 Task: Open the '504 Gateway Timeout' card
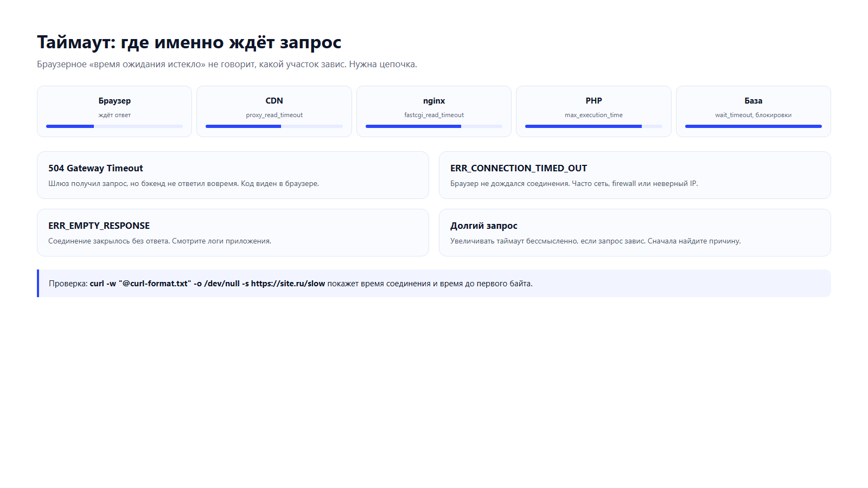click(233, 175)
